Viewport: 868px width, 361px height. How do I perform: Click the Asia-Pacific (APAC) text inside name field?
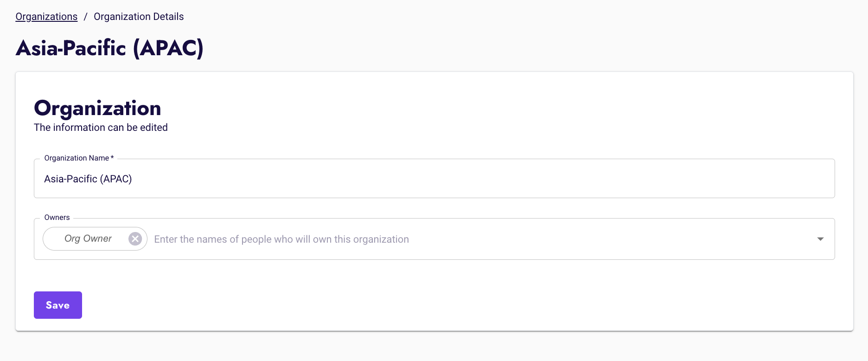point(88,179)
